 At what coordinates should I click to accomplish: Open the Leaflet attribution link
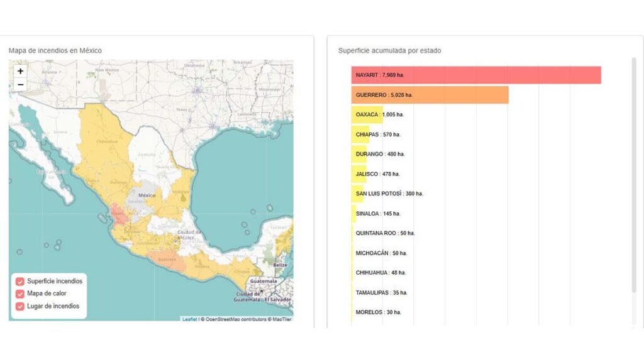click(x=189, y=319)
